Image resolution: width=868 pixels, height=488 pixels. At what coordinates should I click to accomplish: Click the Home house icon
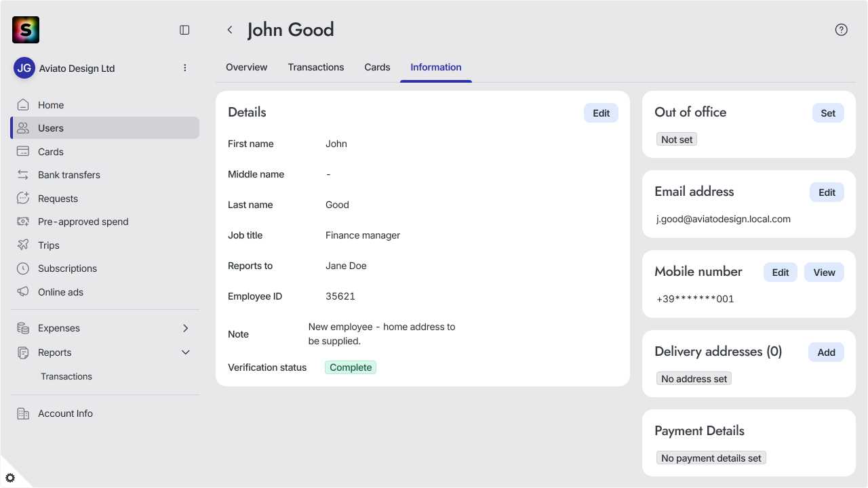click(23, 105)
